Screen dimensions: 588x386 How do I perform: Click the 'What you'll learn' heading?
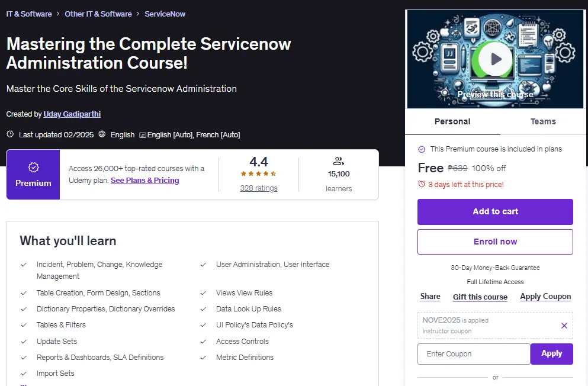coord(68,240)
